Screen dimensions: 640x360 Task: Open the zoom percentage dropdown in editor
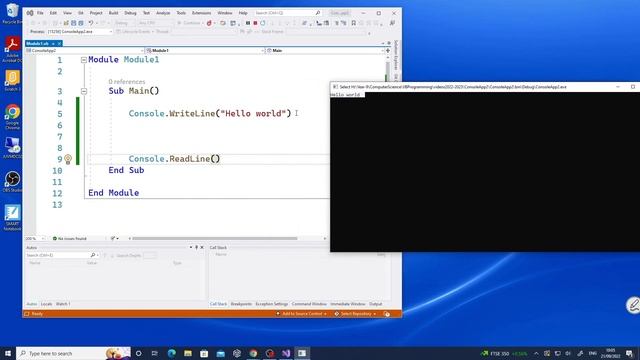point(35,238)
